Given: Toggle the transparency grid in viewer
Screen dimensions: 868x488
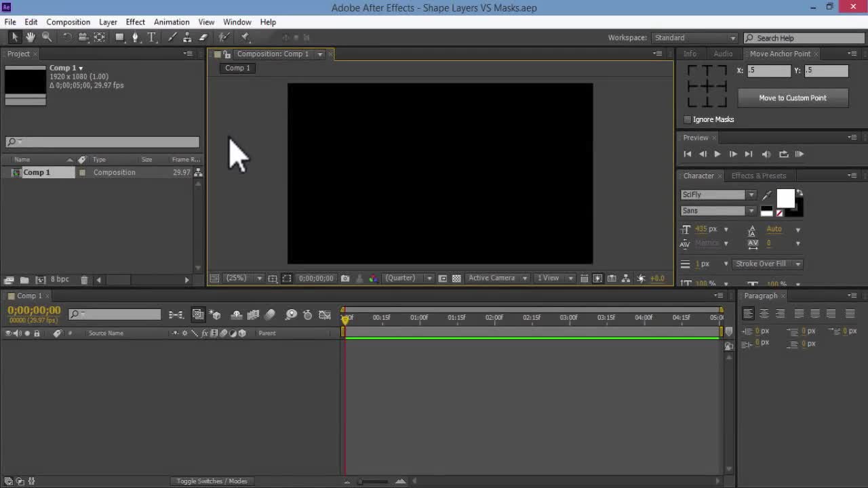Looking at the screenshot, I should point(456,278).
